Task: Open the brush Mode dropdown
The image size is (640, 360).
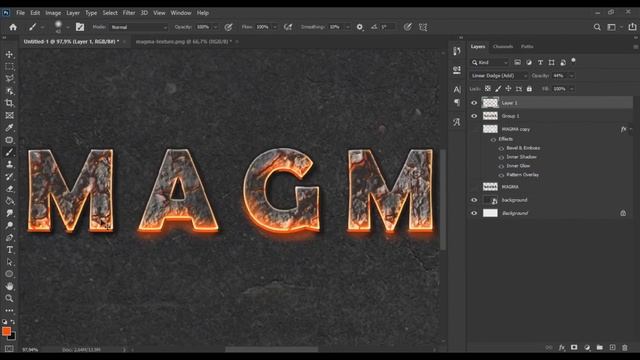Action: [x=139, y=27]
